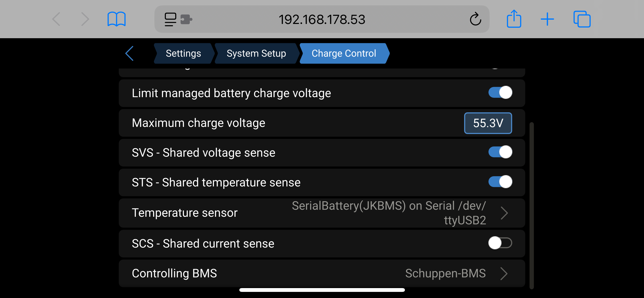Open Controlling BMS selection chevron
644x298 pixels.
[504, 274]
